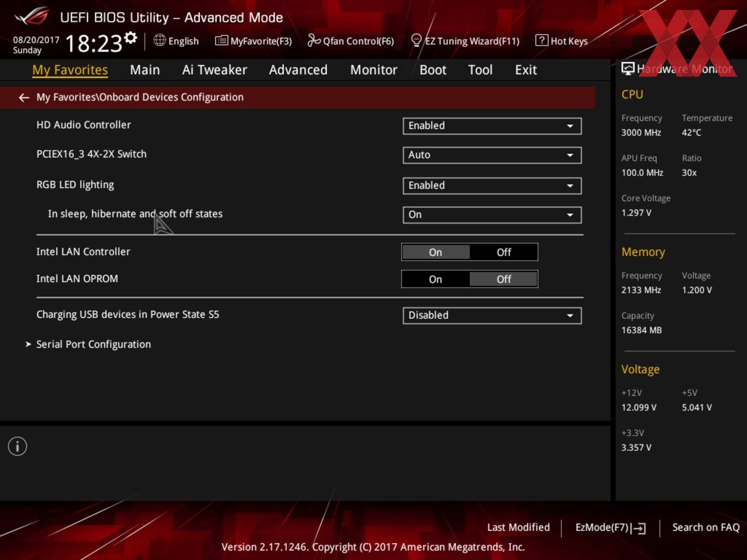Click the APU Freq value 100.0 MHz
The image size is (747, 560).
(642, 172)
